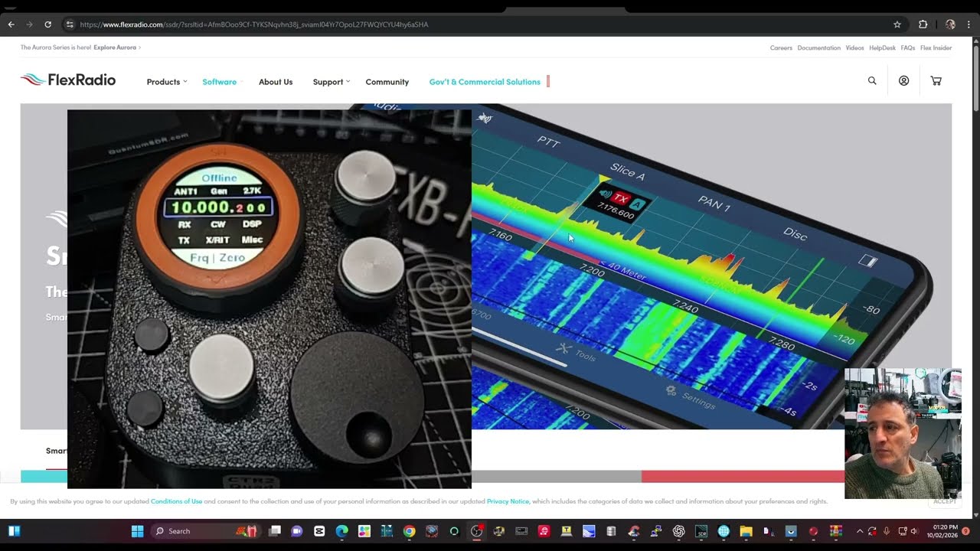This screenshot has height=551, width=980.
Task: Launch Microsoft Edge from the taskbar
Action: pyautogui.click(x=341, y=531)
